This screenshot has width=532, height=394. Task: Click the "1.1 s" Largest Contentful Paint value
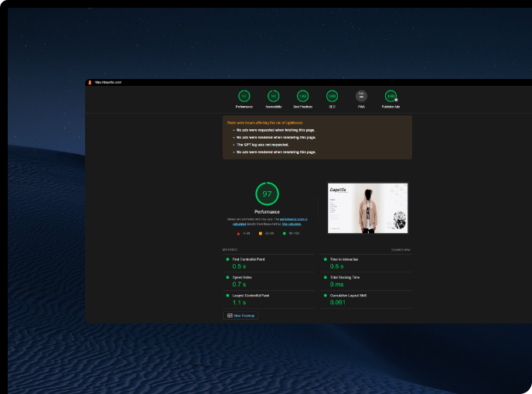pyautogui.click(x=239, y=303)
